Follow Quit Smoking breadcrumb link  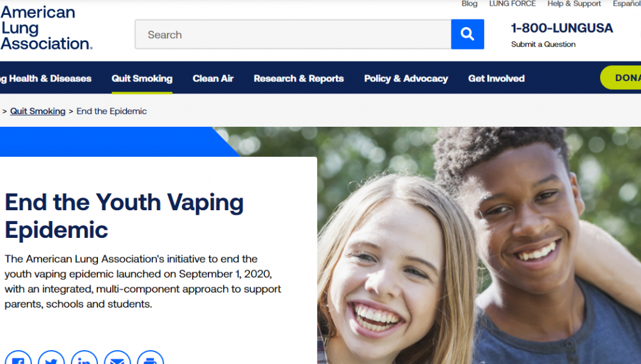[x=38, y=111]
